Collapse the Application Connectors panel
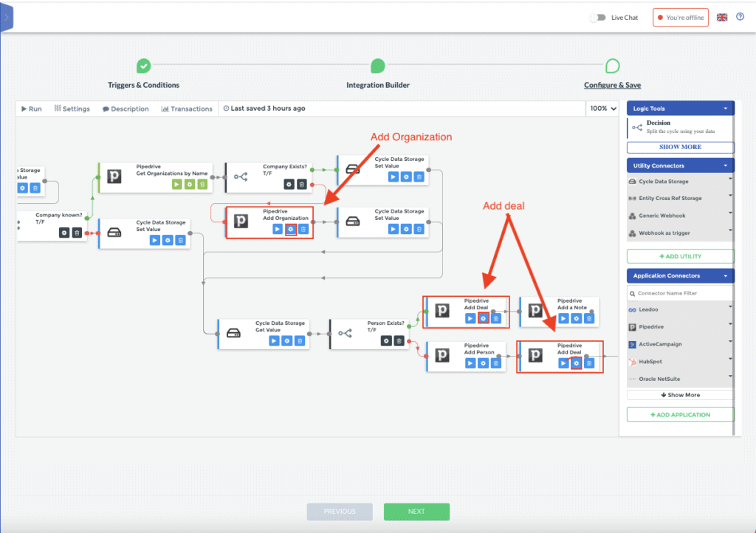Viewport: 756px width, 533px height. coord(725,275)
